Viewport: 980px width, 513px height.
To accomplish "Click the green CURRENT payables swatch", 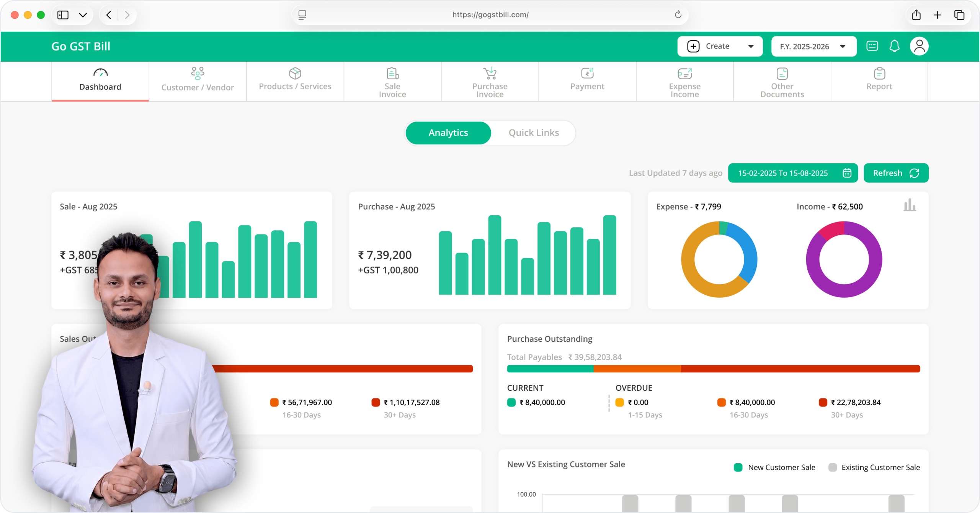I will coord(511,402).
